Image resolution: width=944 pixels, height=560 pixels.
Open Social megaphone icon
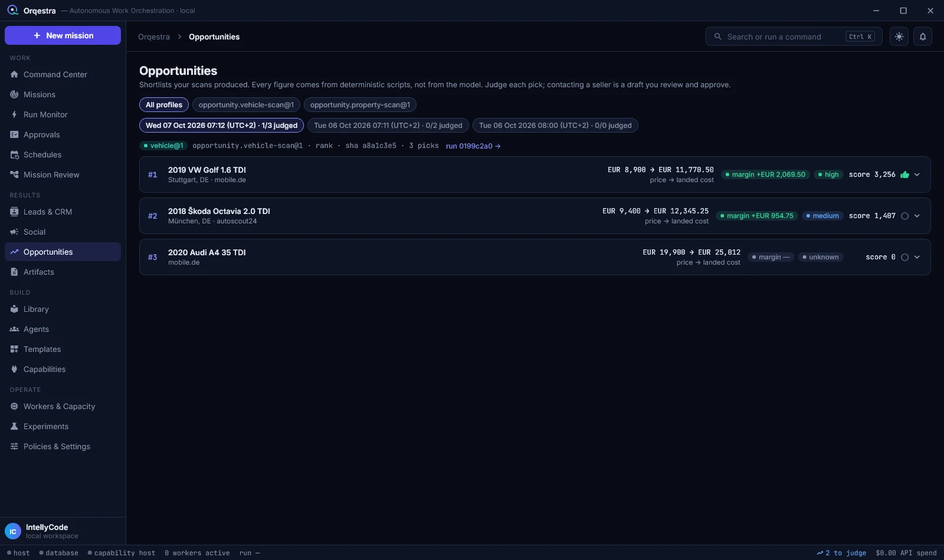pyautogui.click(x=14, y=232)
